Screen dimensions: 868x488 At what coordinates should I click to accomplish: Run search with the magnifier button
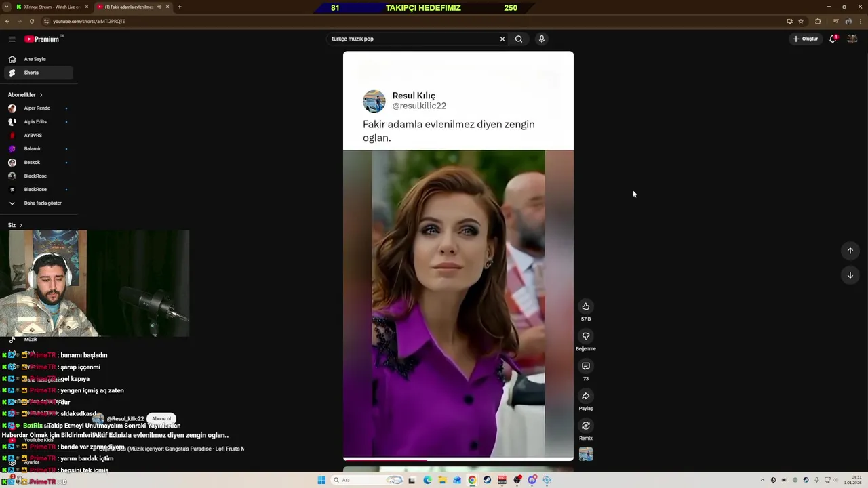[519, 39]
